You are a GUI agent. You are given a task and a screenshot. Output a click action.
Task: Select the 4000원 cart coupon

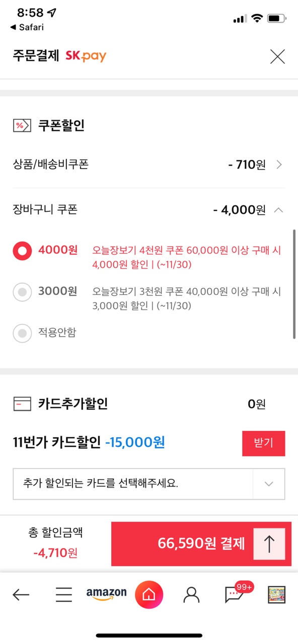click(22, 250)
